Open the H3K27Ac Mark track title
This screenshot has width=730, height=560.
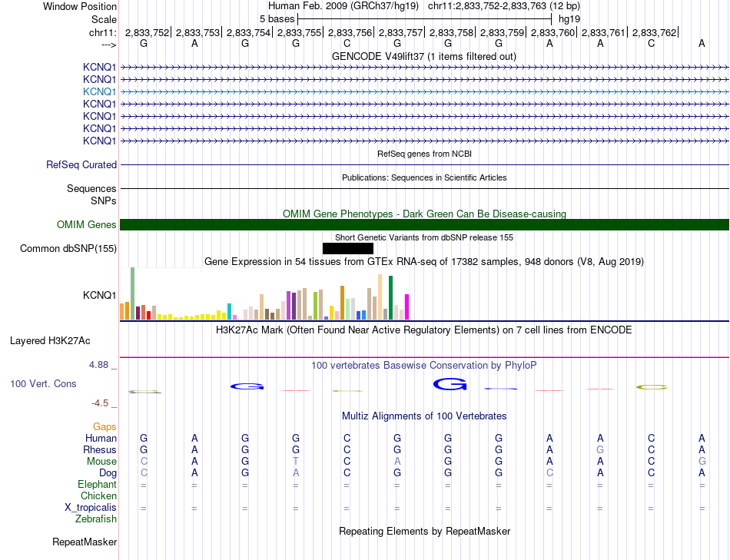(x=424, y=330)
